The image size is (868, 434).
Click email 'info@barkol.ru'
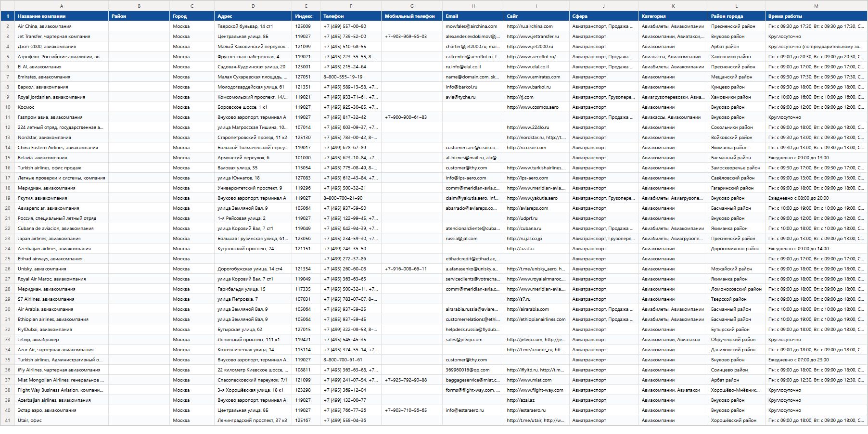coord(473,87)
